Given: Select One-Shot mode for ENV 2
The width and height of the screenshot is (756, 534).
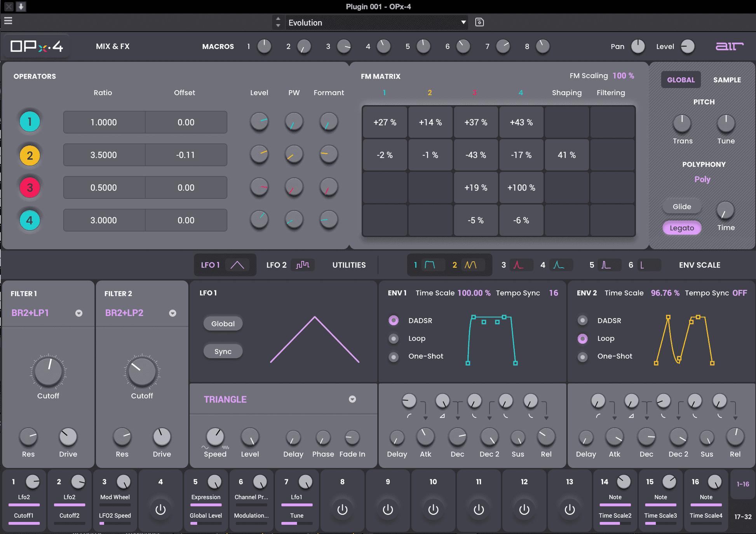Looking at the screenshot, I should coord(582,357).
